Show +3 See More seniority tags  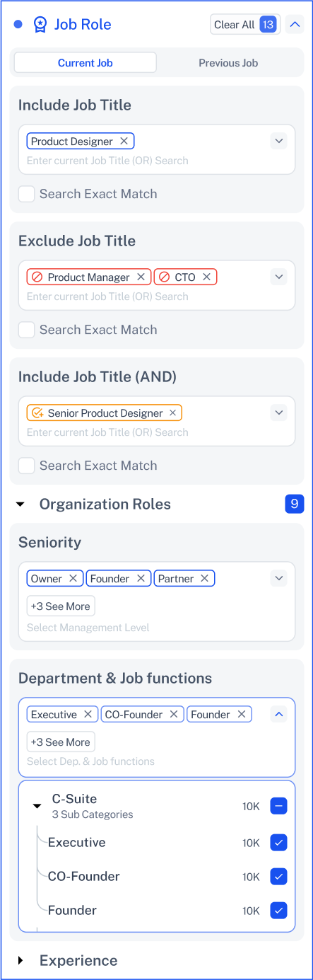(x=61, y=606)
